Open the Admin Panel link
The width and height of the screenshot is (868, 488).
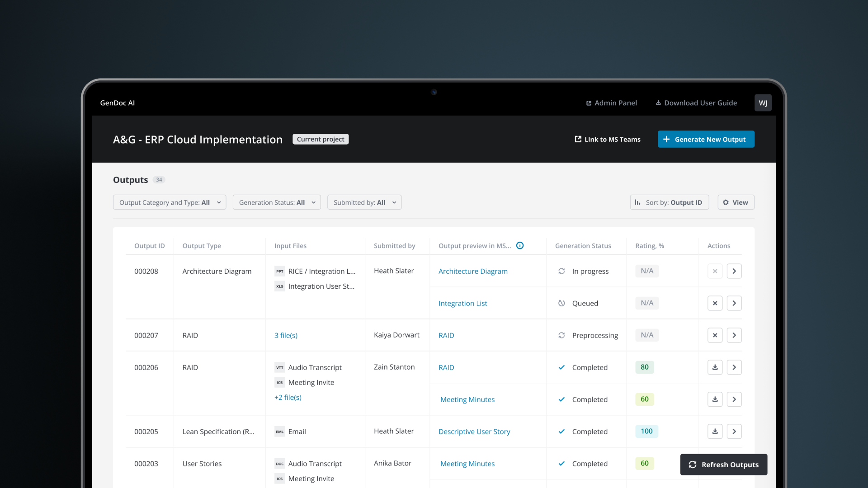611,103
